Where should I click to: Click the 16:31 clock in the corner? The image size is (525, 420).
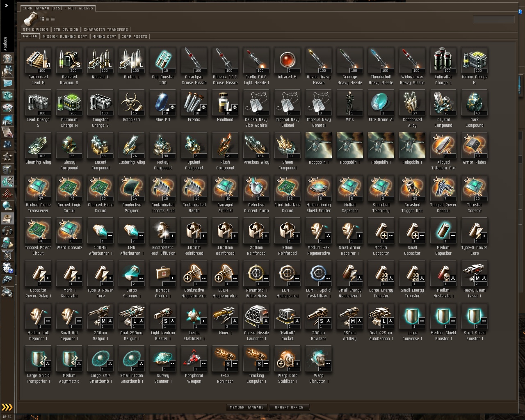(x=7, y=417)
